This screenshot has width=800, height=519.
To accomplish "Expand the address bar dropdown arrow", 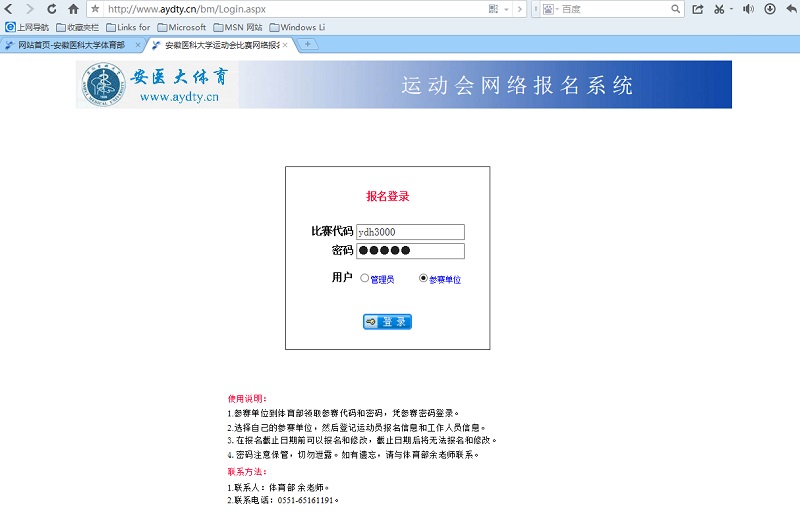I will 506,9.
